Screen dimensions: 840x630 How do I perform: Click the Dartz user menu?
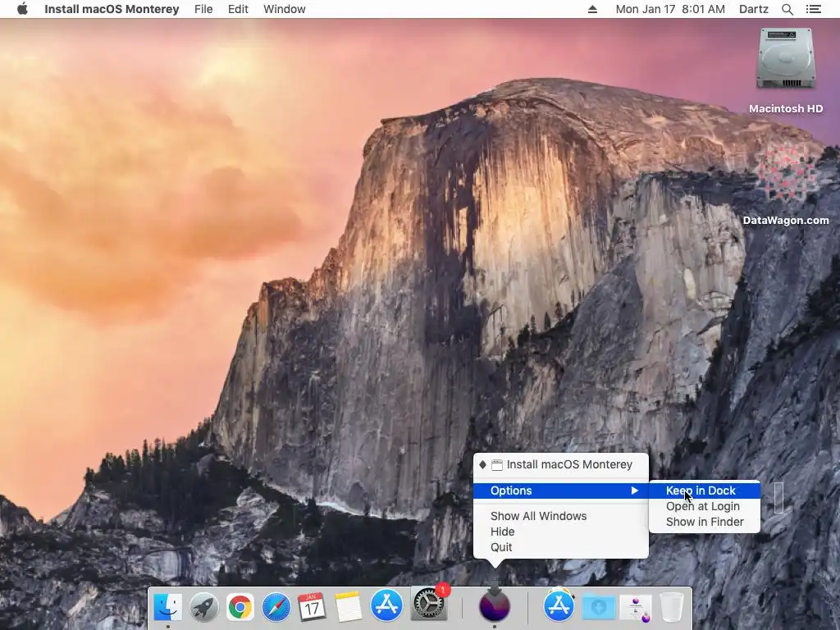[753, 9]
